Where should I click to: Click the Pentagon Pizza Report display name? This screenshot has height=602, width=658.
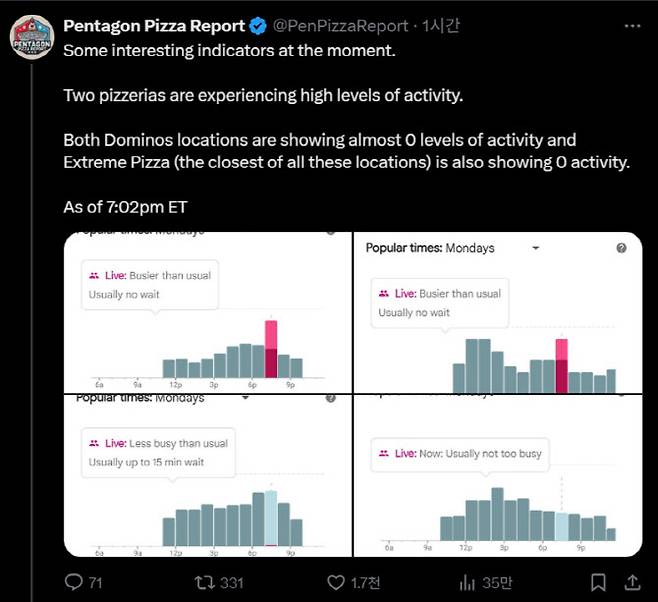point(153,25)
